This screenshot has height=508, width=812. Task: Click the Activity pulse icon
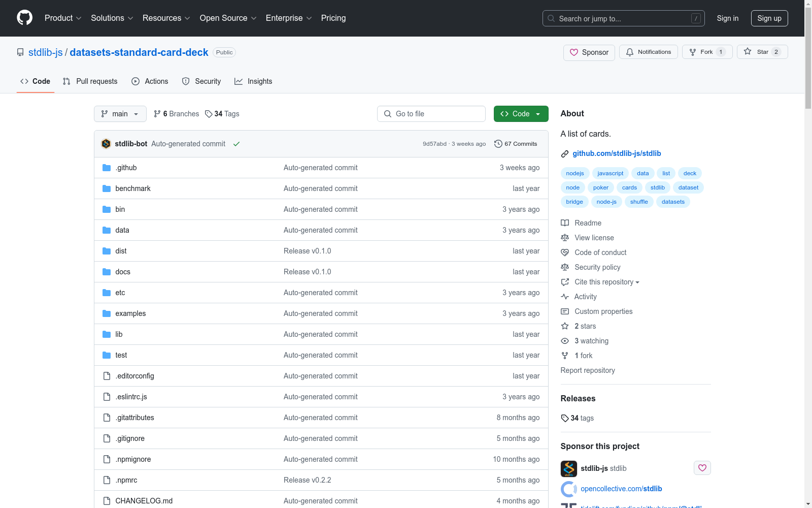(x=565, y=297)
